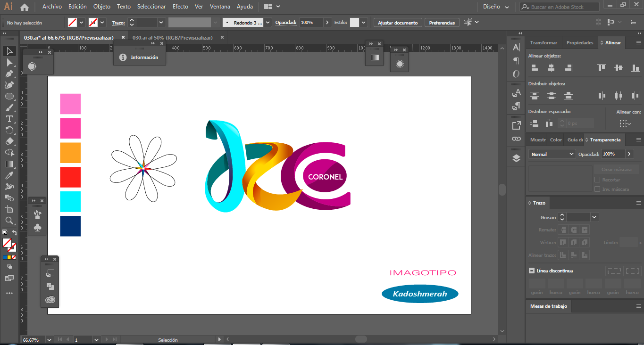Open the Objeto menu

coord(102,7)
